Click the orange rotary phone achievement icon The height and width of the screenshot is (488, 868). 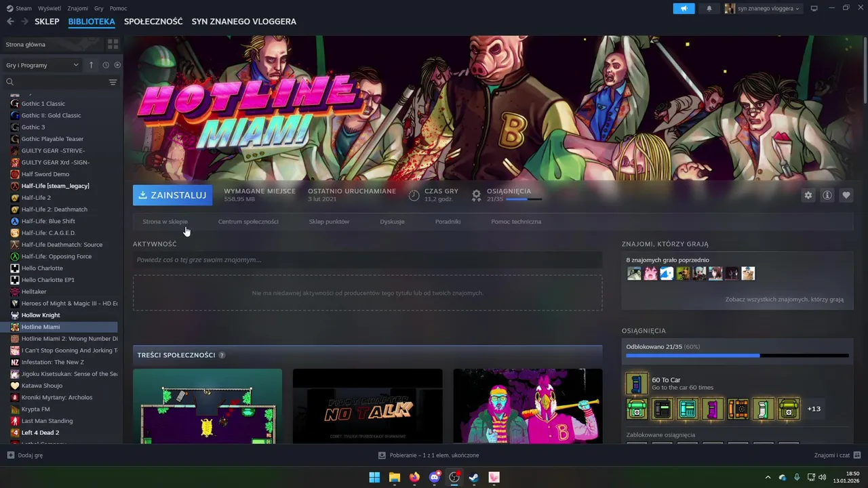pyautogui.click(x=738, y=409)
